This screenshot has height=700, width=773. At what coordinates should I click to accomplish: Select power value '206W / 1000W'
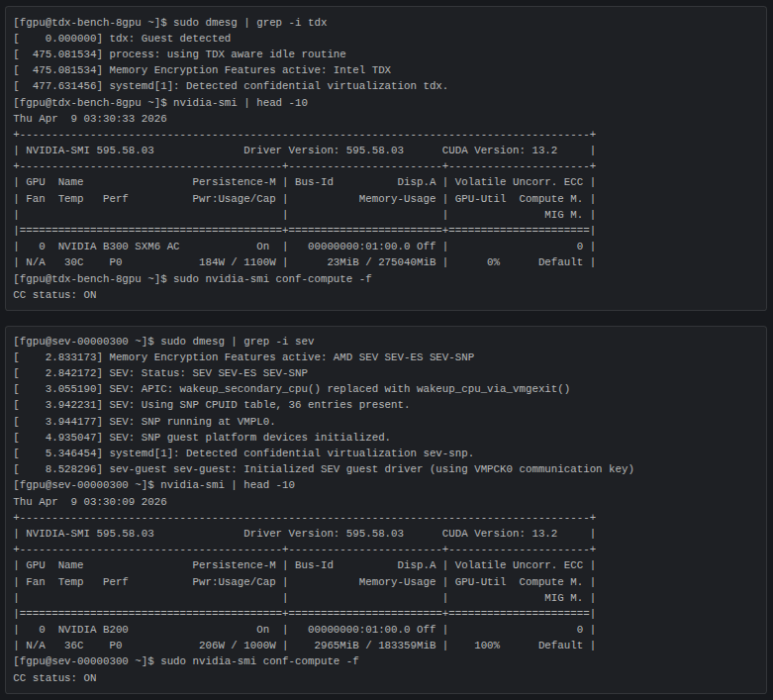coord(238,646)
